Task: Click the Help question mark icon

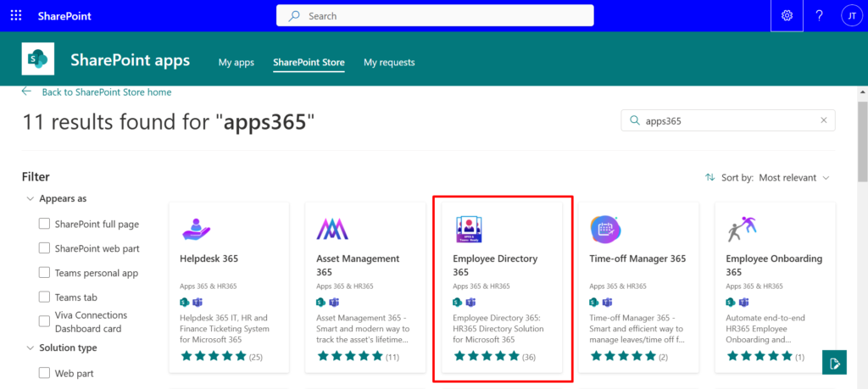Action: click(819, 16)
